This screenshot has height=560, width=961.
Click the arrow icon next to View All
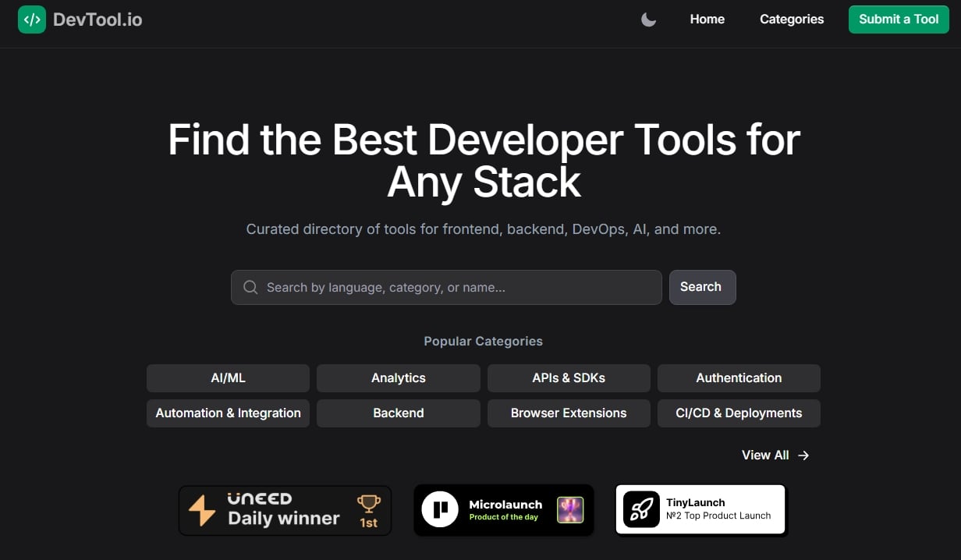coord(803,455)
